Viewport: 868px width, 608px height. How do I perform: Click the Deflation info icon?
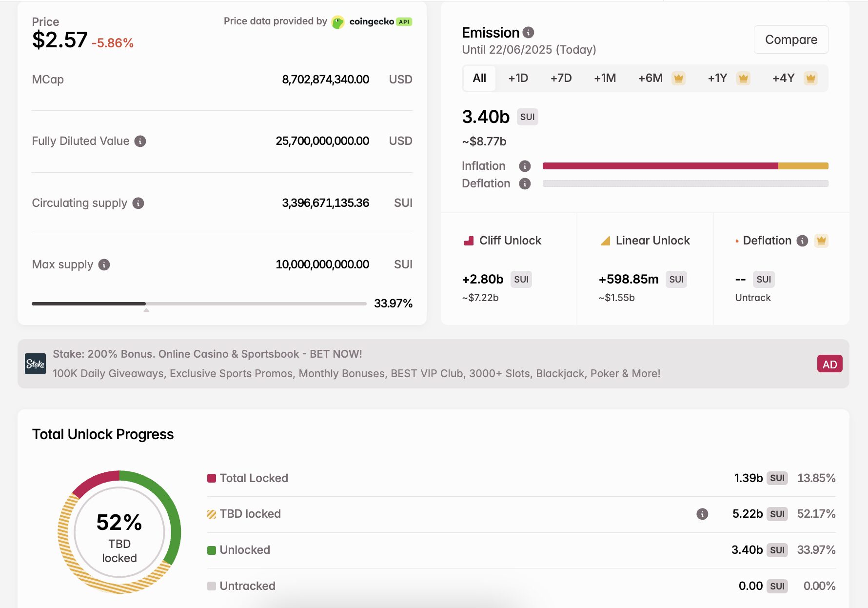[x=524, y=184]
